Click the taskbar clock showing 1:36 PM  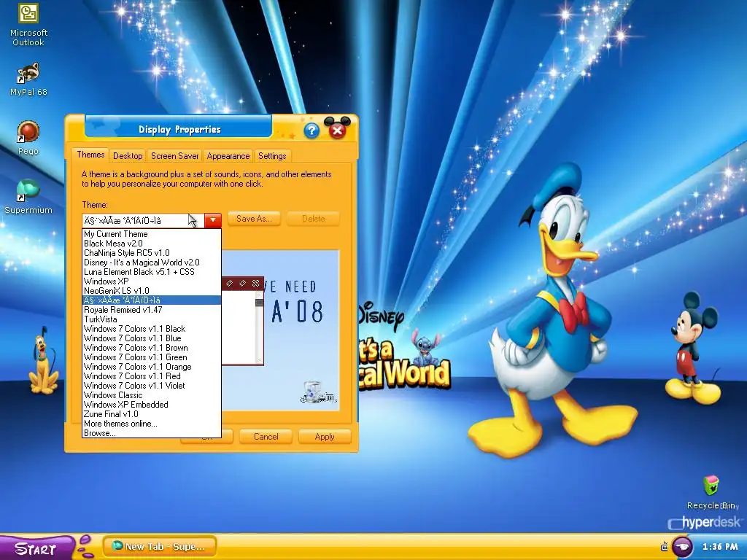(x=720, y=547)
